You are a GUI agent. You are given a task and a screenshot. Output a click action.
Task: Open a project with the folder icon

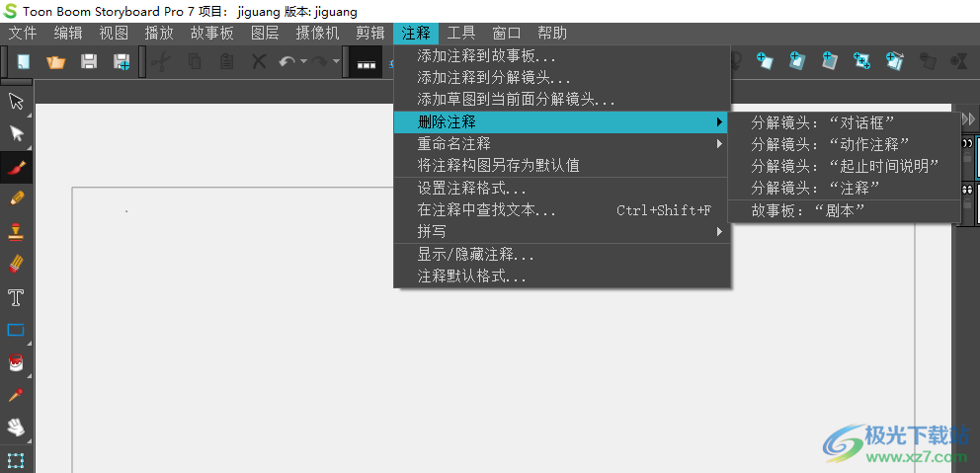coord(56,61)
